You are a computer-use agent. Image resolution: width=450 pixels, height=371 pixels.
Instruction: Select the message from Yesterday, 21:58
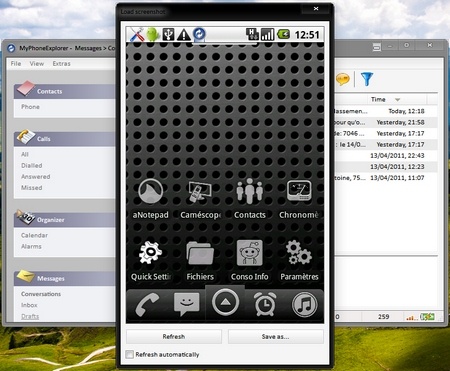click(386, 122)
